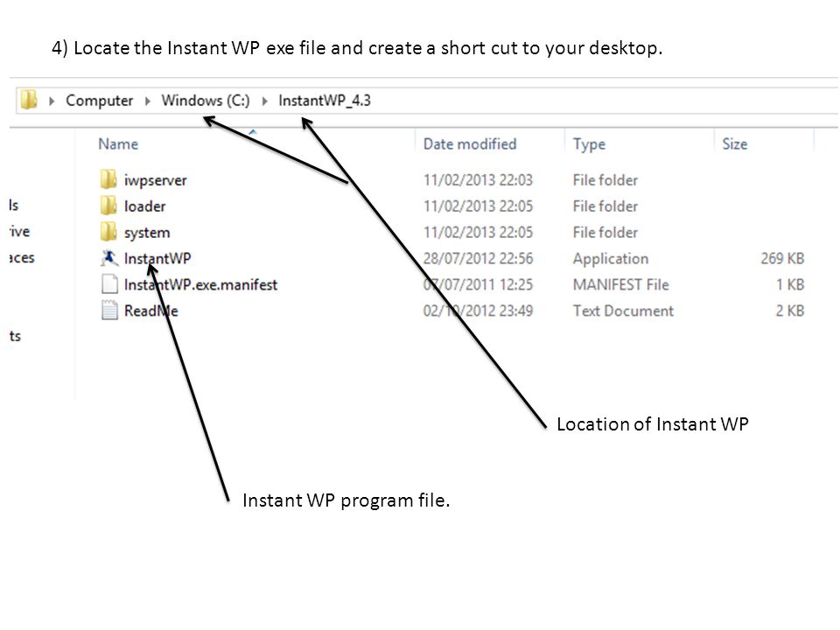
Task: Click date 11/02/2013 22:05 of loader
Action: pyautogui.click(x=478, y=206)
